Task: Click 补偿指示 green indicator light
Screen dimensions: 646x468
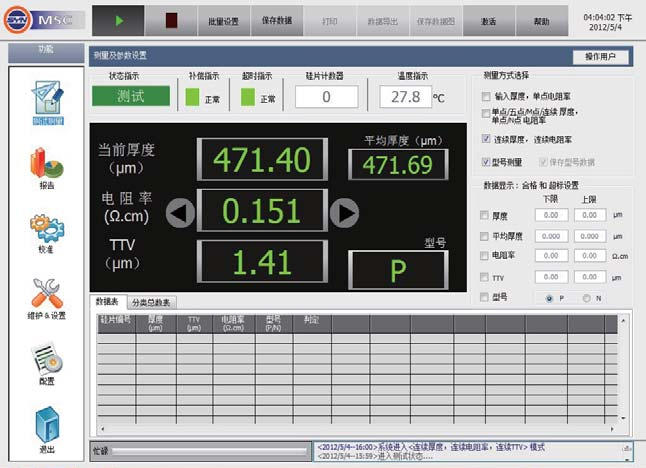Action: point(192,97)
